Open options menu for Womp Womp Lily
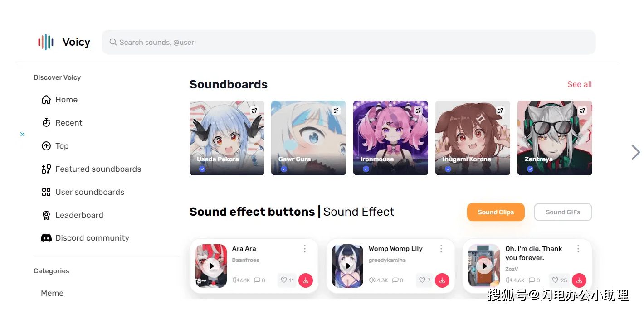644x309 pixels. click(441, 249)
